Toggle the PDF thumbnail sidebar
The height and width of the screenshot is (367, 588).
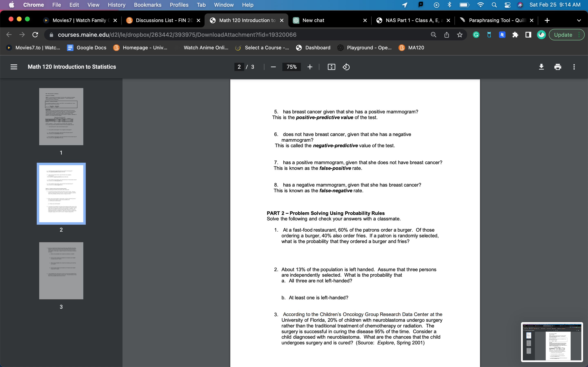pos(14,67)
